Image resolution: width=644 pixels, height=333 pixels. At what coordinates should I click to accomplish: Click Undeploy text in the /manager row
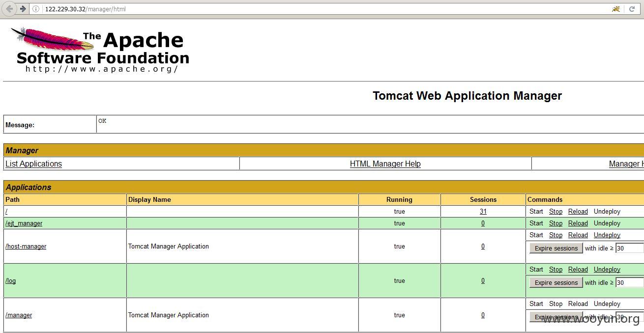tap(607, 304)
